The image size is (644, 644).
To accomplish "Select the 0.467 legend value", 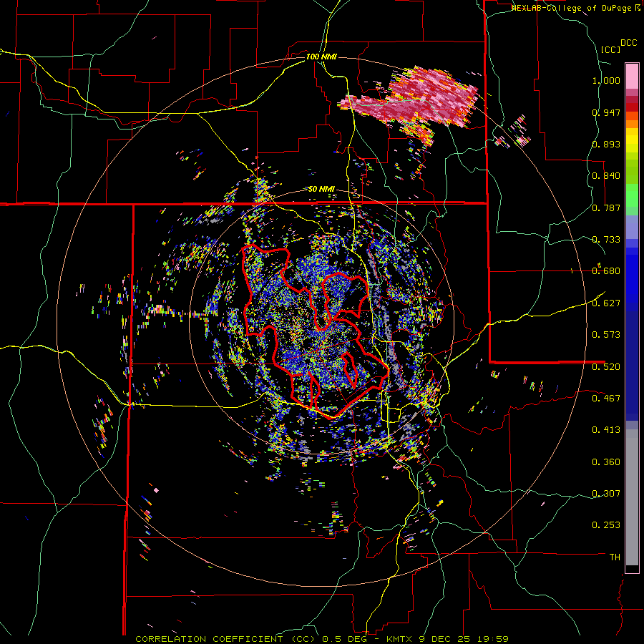I will (606, 398).
